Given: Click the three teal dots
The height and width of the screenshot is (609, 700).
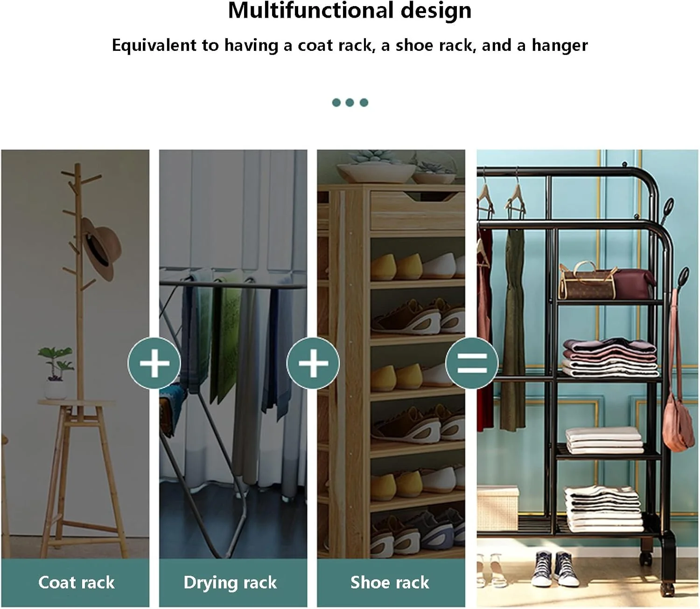Looking at the screenshot, I should [x=350, y=103].
